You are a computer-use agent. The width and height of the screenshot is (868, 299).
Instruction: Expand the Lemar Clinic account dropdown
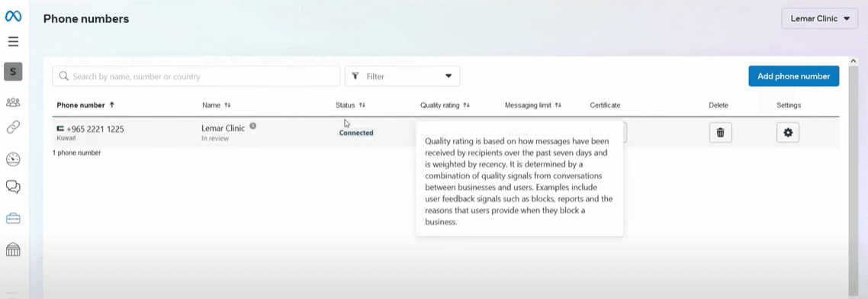(x=819, y=18)
